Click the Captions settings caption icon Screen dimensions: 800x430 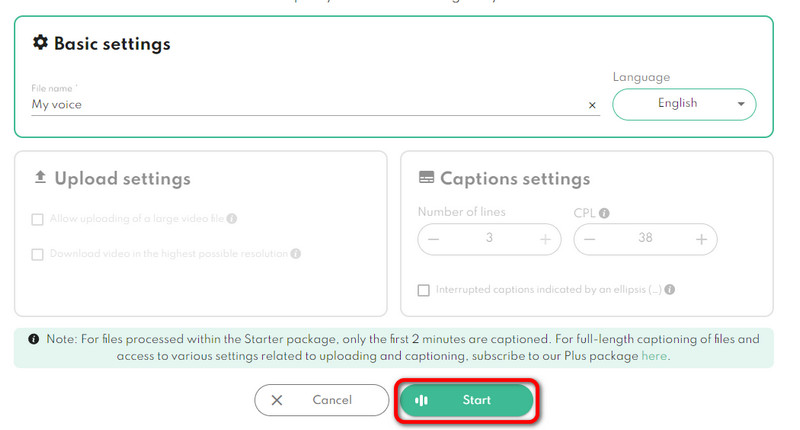[x=426, y=179]
